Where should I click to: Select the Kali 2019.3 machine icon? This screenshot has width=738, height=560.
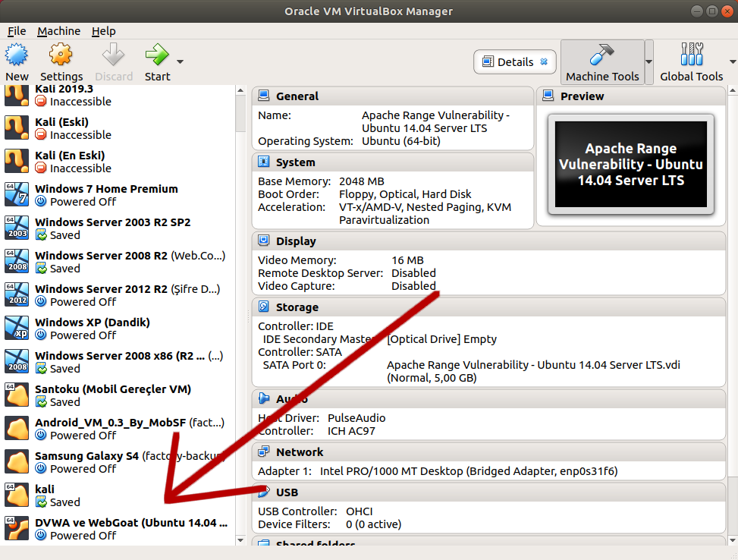(17, 95)
